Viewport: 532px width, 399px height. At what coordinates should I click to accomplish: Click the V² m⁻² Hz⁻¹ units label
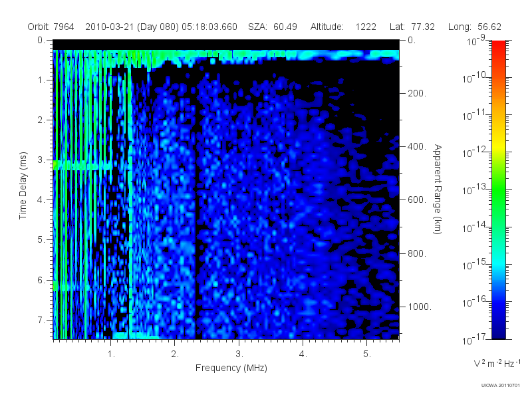[497, 363]
